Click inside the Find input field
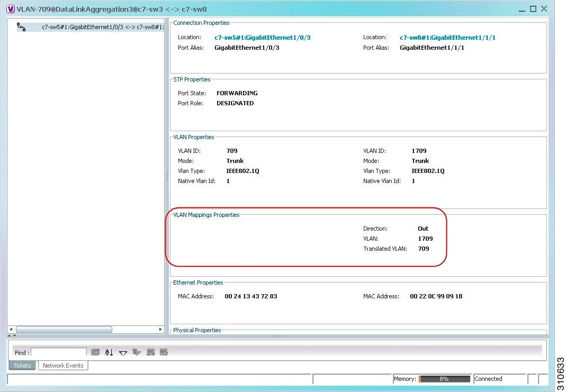Viewport: 566px width, 392px height. tap(59, 352)
